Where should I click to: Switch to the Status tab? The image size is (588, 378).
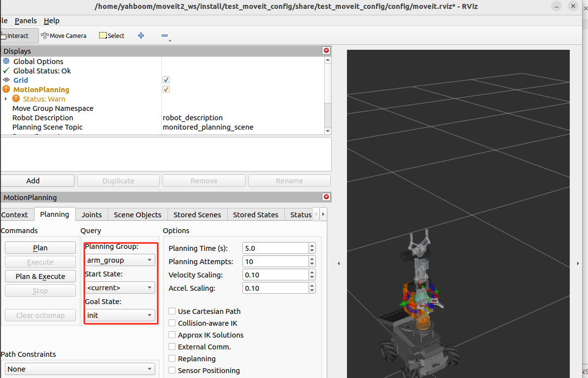pos(299,214)
